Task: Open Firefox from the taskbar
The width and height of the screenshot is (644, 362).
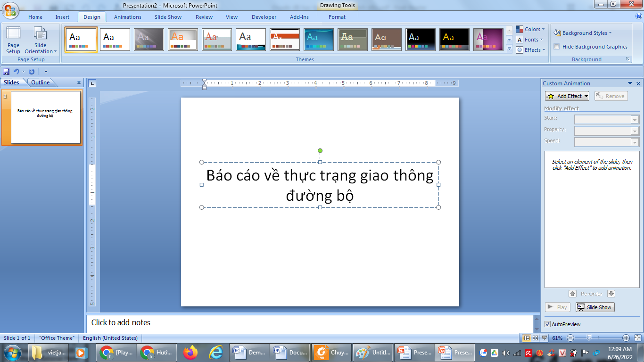Action: tap(190, 352)
